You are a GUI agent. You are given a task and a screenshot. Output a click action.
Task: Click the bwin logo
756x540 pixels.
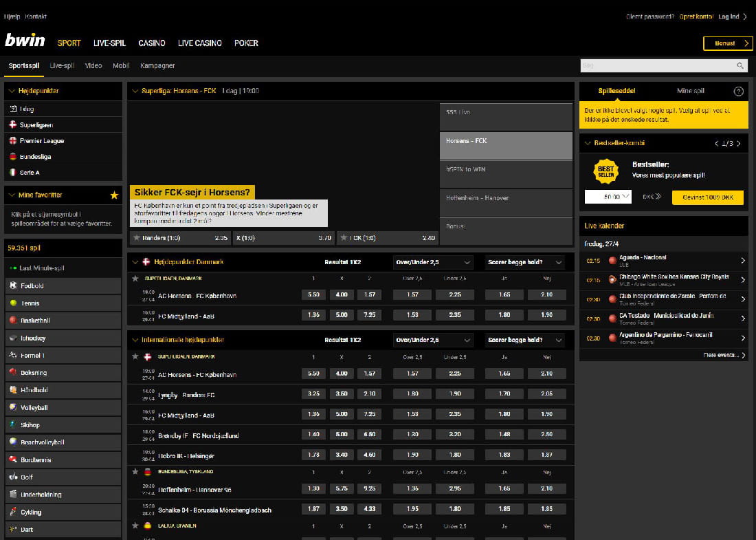point(25,41)
